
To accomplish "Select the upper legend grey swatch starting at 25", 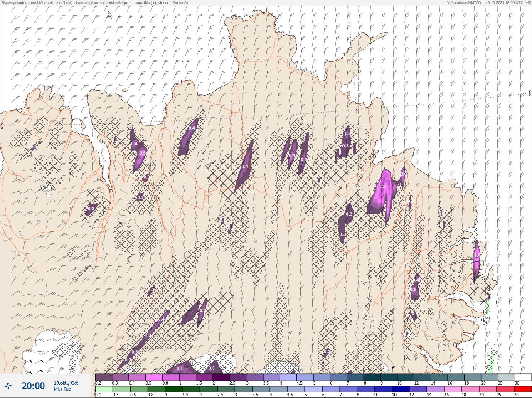I will pos(506,377).
